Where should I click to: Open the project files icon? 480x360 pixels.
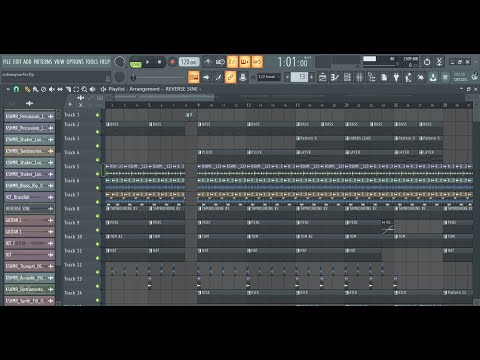point(384,77)
